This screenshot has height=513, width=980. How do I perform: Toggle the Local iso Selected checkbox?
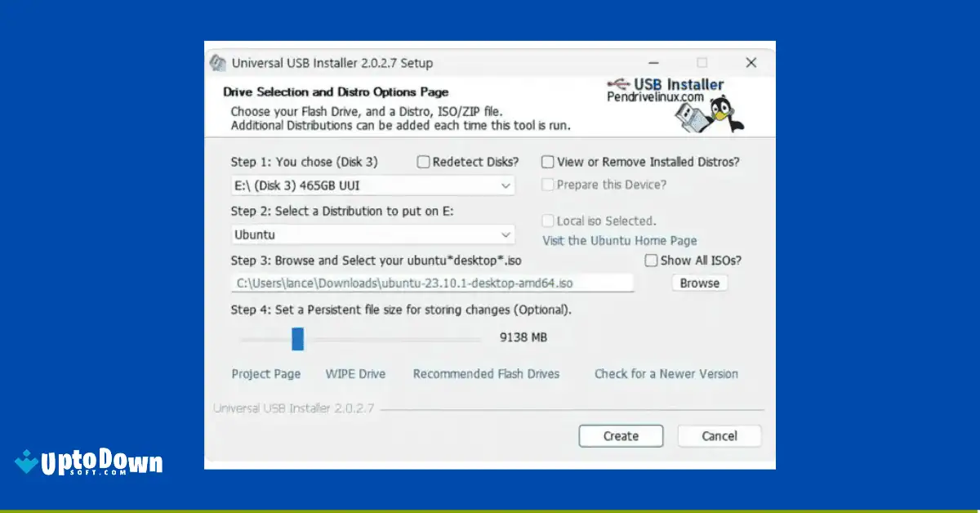tap(548, 221)
